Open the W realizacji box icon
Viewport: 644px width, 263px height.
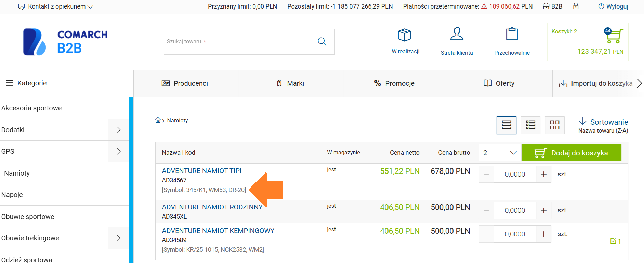point(405,35)
